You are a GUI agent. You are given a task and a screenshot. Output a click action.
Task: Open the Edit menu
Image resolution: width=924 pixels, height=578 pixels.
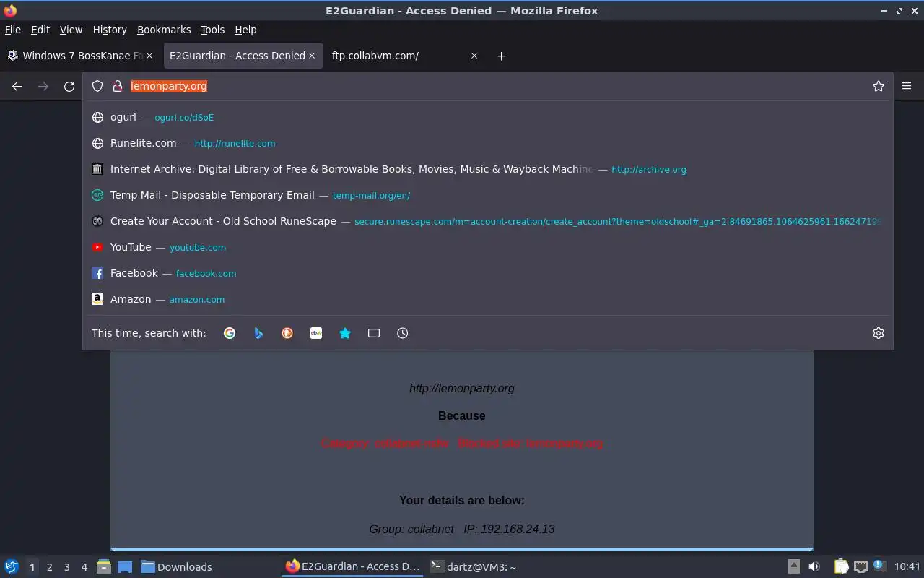[x=40, y=30]
